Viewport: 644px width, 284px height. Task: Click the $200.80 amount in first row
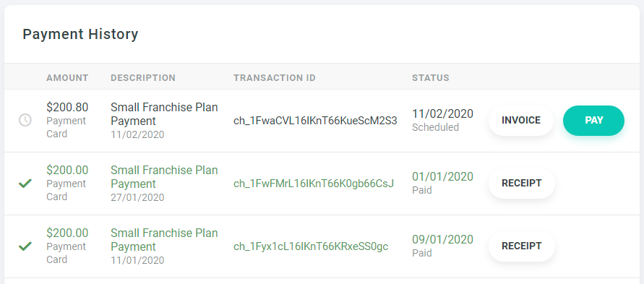[x=67, y=108]
